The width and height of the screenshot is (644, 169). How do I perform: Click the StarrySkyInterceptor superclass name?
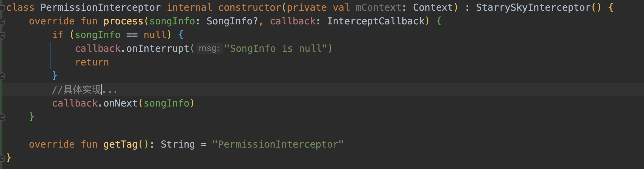[x=533, y=7]
